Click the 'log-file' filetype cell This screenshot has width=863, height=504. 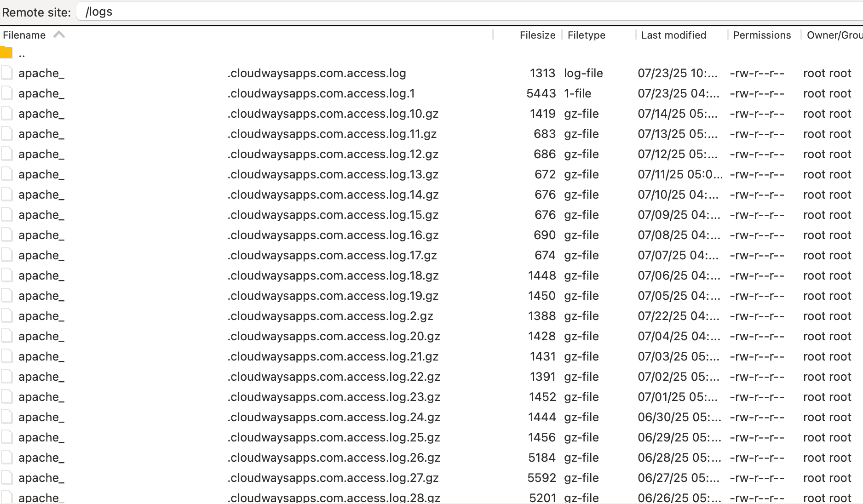tap(583, 73)
